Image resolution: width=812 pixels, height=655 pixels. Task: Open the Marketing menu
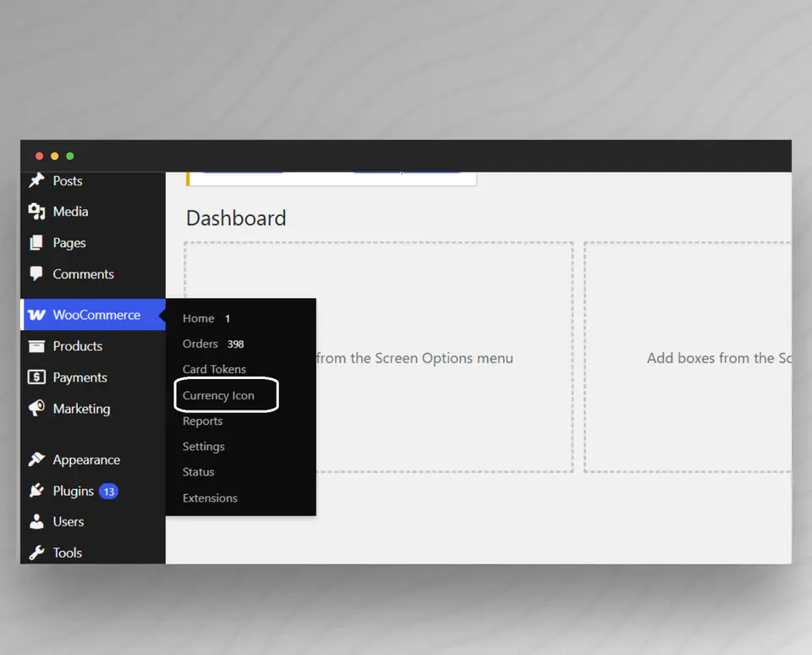(x=82, y=409)
